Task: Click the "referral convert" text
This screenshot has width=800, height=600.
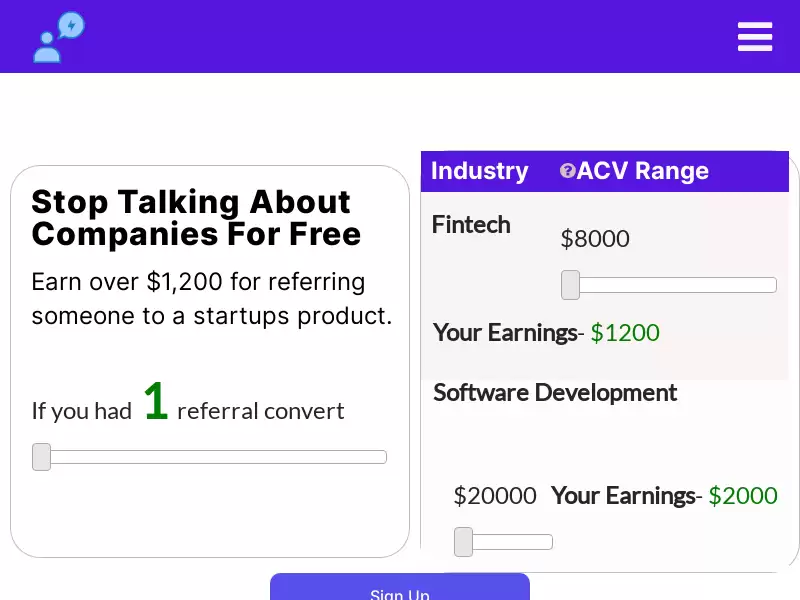Action: coord(260,411)
